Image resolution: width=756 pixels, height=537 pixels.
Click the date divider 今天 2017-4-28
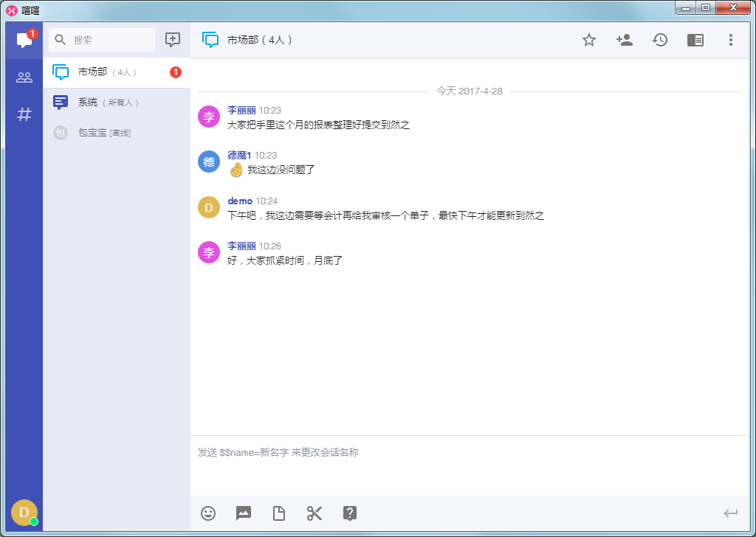pyautogui.click(x=469, y=91)
